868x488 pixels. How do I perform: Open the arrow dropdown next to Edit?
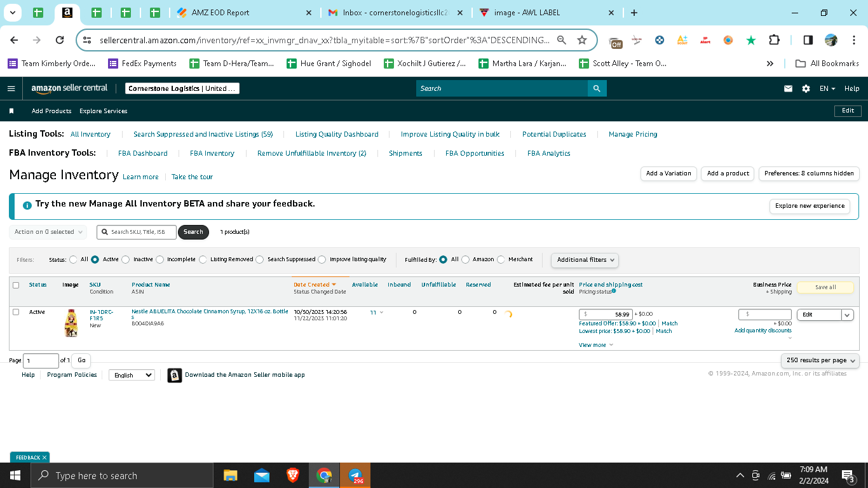click(x=847, y=315)
